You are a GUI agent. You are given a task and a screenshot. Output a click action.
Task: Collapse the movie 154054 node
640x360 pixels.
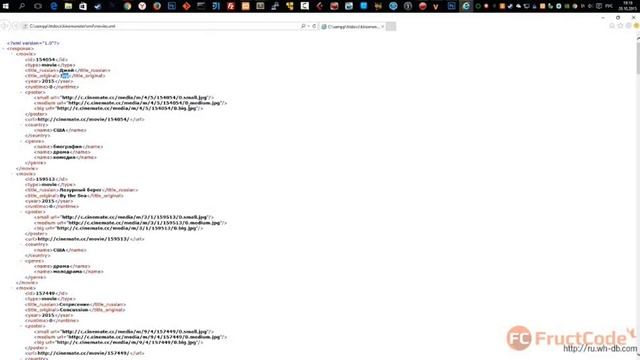tap(13, 54)
